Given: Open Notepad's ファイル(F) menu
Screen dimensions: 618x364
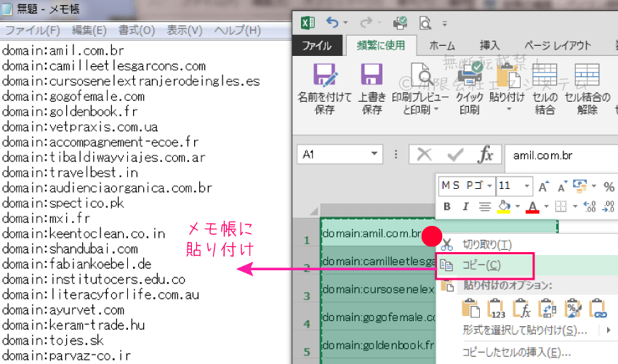Looking at the screenshot, I should pyautogui.click(x=32, y=31).
